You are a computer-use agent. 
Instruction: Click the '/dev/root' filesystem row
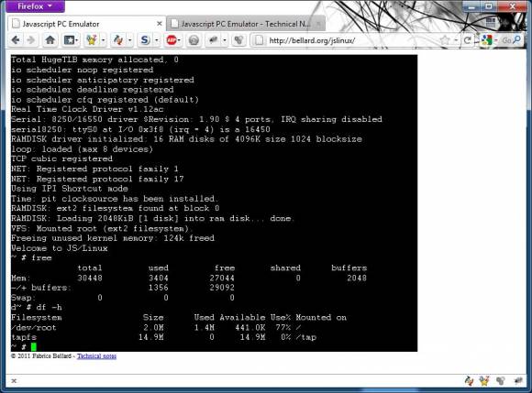[x=156, y=327]
